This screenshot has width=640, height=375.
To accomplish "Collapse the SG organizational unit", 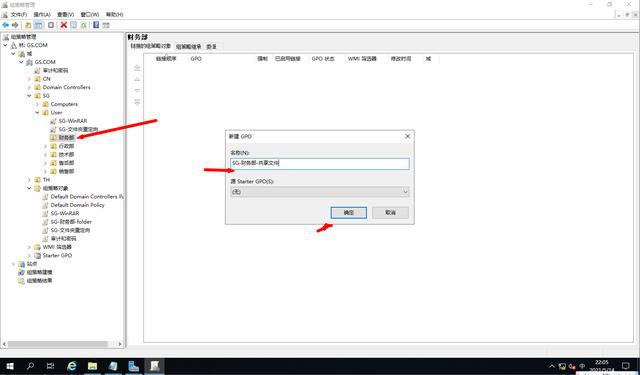I will [29, 96].
